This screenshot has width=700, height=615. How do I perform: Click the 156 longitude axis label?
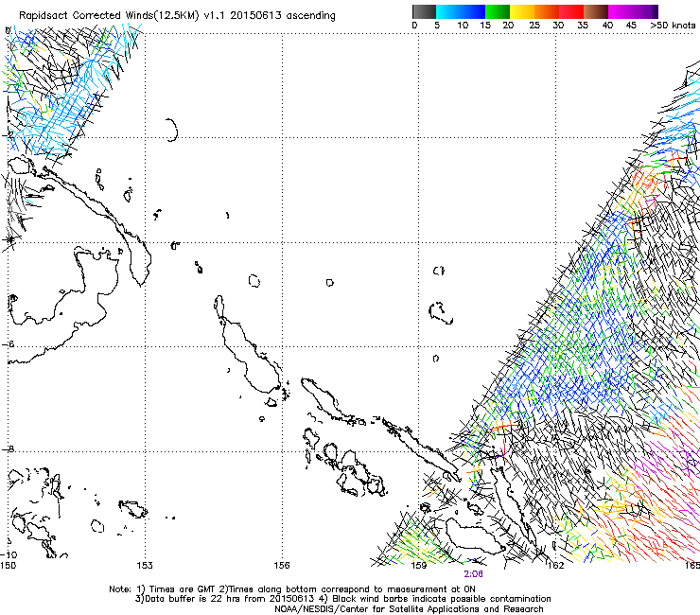[282, 566]
